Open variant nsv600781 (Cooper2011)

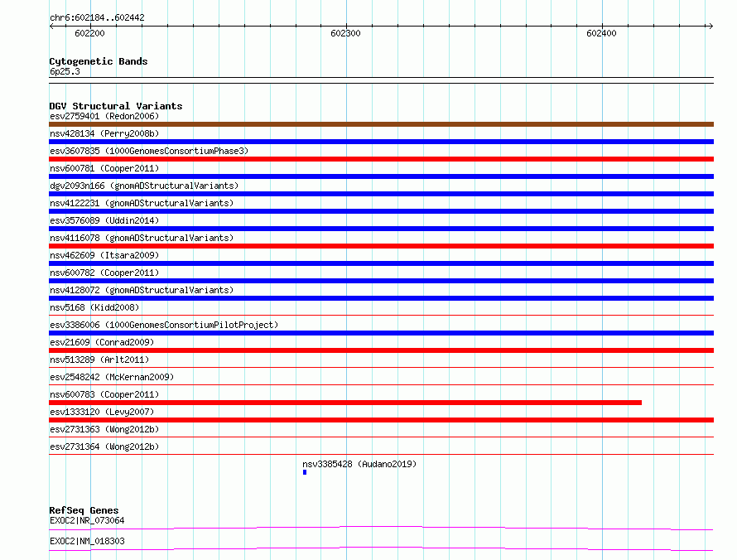tap(104, 168)
